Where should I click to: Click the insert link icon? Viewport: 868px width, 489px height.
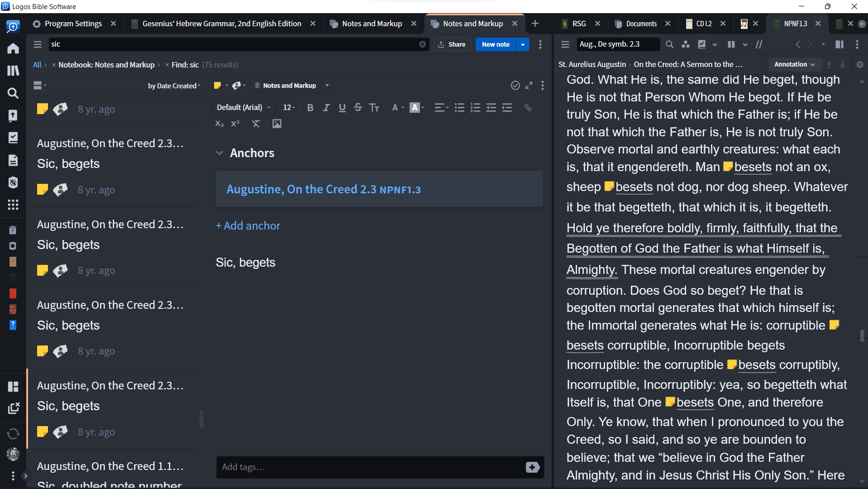[528, 107]
